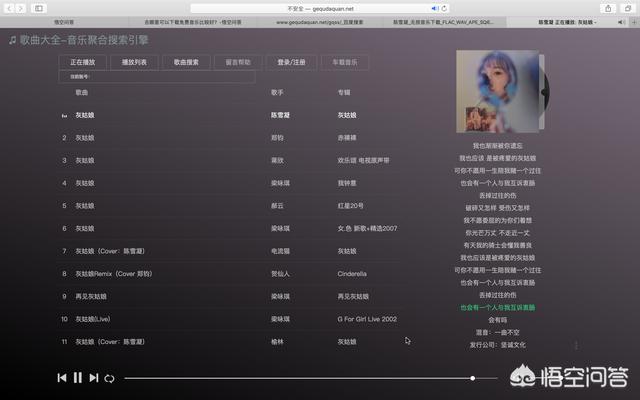Click the 登录/注册 button
640x400 pixels.
coord(292,62)
